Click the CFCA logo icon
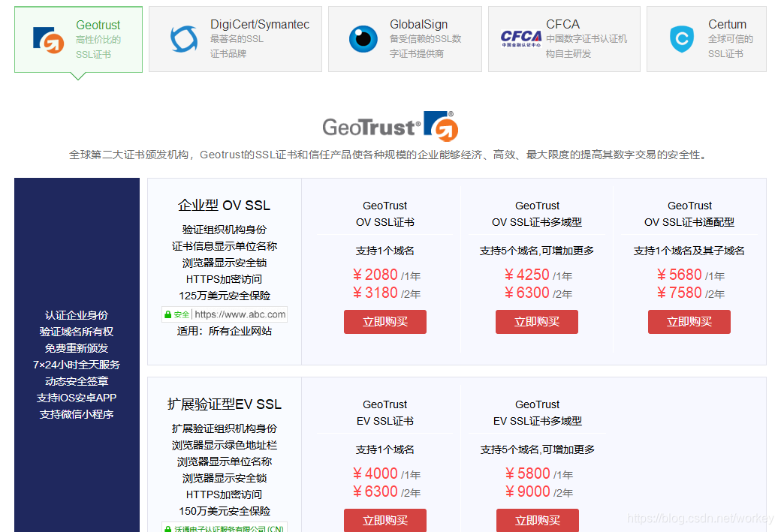 [521, 38]
